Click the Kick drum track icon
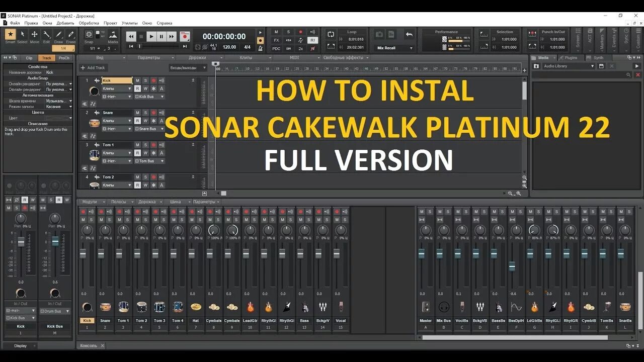The image size is (644, 362). [x=94, y=91]
